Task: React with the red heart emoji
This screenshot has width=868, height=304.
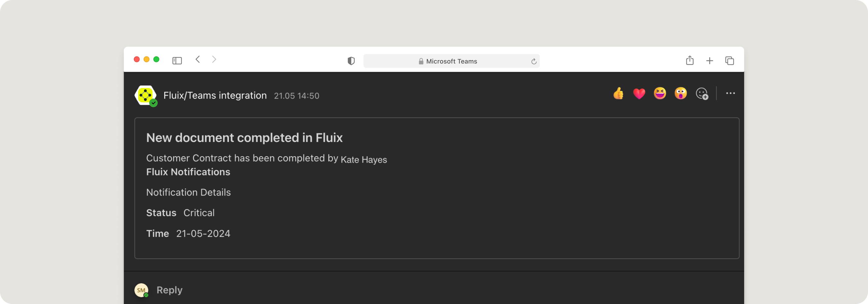Action: [639, 93]
